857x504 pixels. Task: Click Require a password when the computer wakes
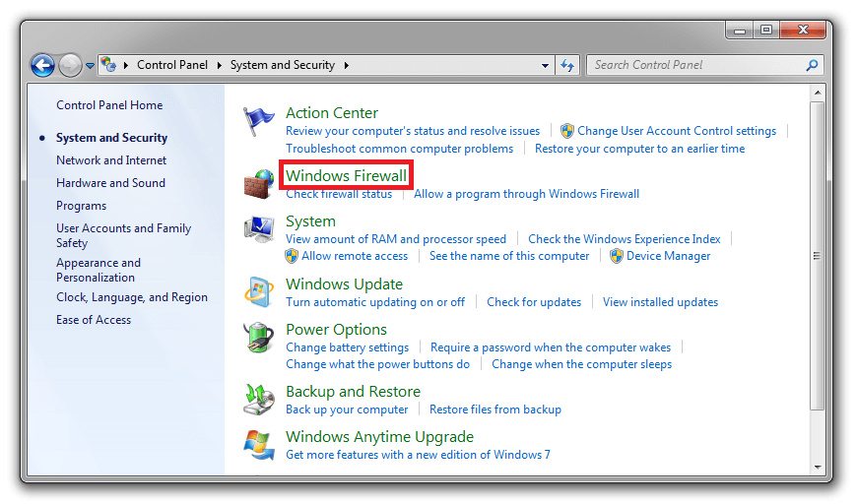[x=551, y=347]
